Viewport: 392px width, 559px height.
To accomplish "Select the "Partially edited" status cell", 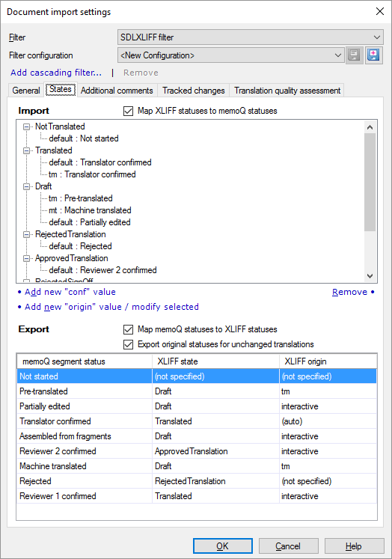I will tap(85, 406).
